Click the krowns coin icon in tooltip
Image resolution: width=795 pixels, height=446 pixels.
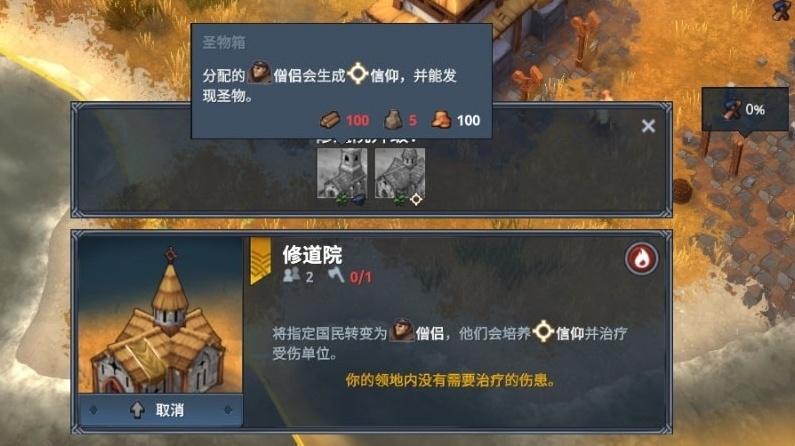tap(441, 120)
